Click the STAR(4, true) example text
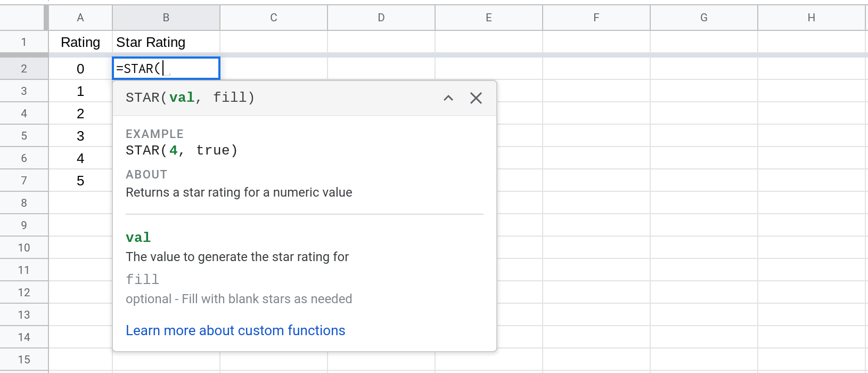This screenshot has width=868, height=373. [182, 150]
